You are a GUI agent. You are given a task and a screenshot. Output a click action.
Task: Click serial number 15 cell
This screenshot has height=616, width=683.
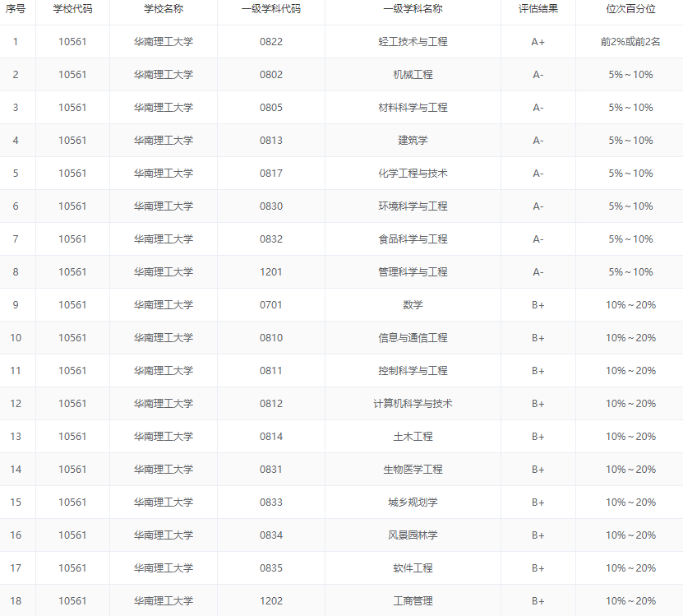pyautogui.click(x=16, y=503)
